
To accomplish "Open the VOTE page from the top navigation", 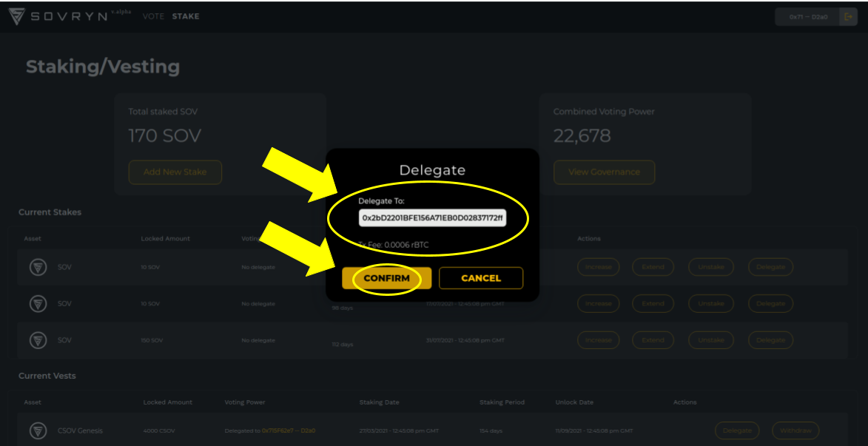I will [153, 16].
